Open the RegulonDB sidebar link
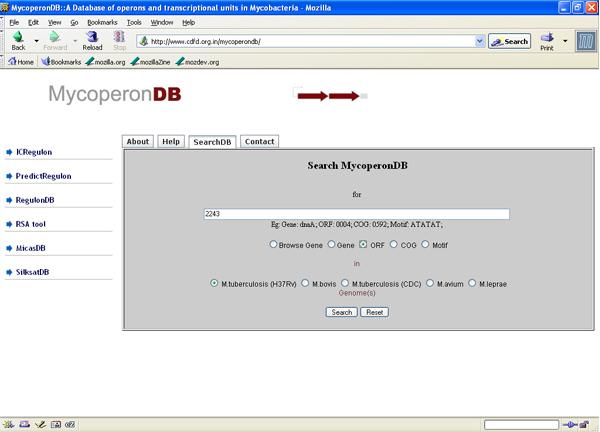 click(x=35, y=200)
